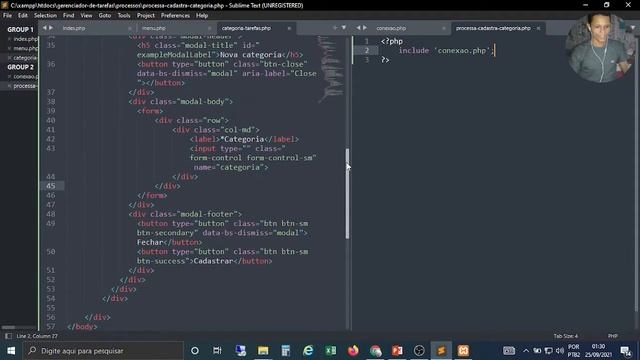The image size is (640, 360).
Task: Open the Preferences menu
Action: point(175,16)
